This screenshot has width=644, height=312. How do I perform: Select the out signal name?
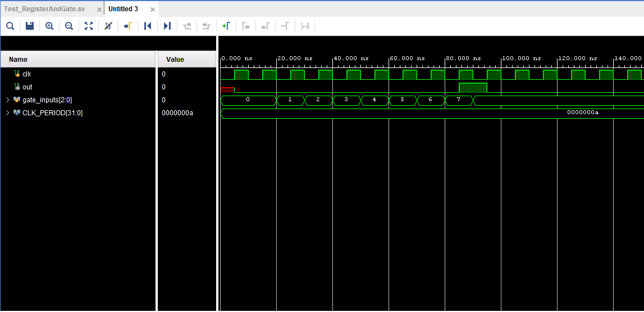coord(27,87)
